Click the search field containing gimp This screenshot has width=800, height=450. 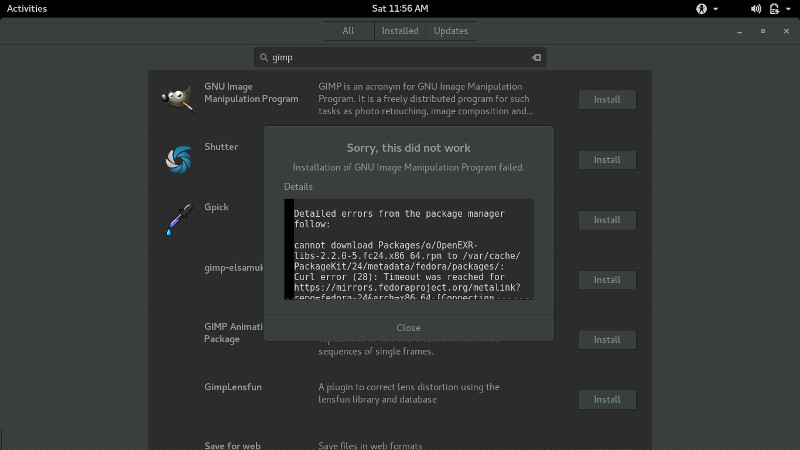click(400, 57)
